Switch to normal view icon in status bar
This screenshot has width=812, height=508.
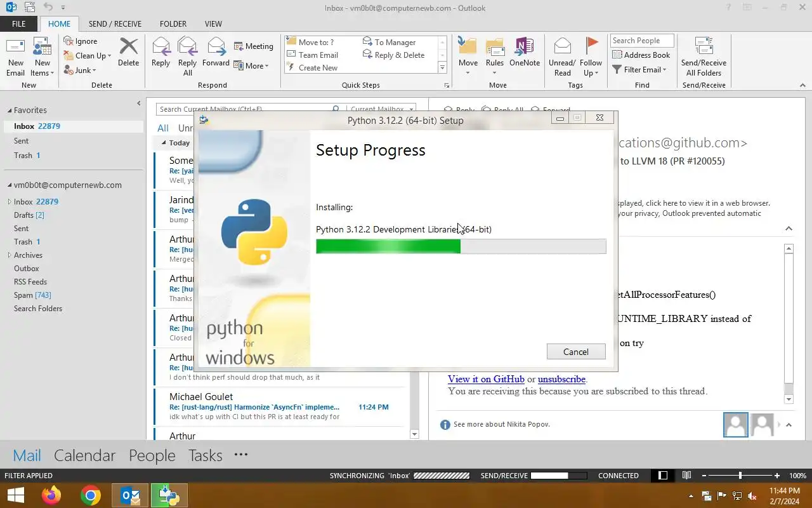663,476
